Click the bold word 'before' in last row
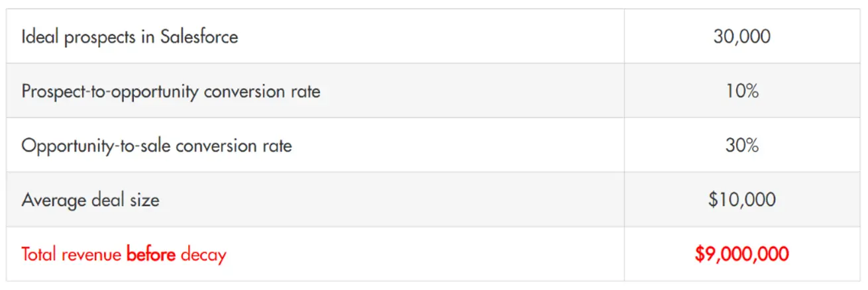 [151, 254]
